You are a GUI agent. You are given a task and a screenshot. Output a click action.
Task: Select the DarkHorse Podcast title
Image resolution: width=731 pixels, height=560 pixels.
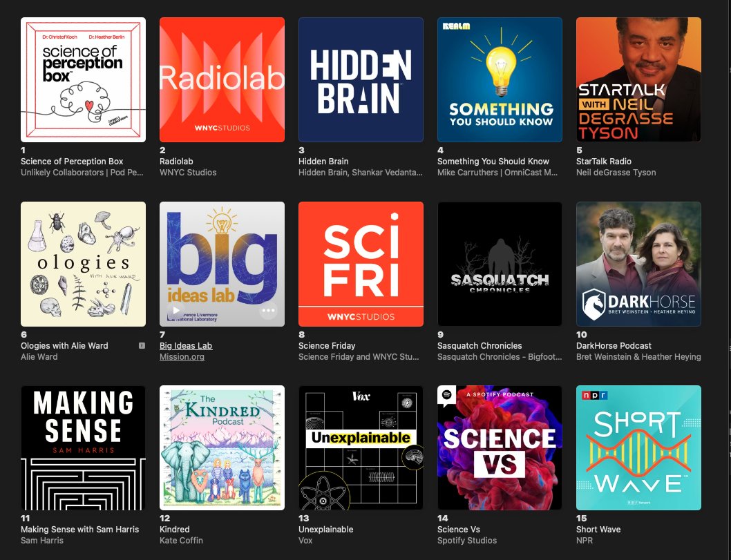pos(614,346)
